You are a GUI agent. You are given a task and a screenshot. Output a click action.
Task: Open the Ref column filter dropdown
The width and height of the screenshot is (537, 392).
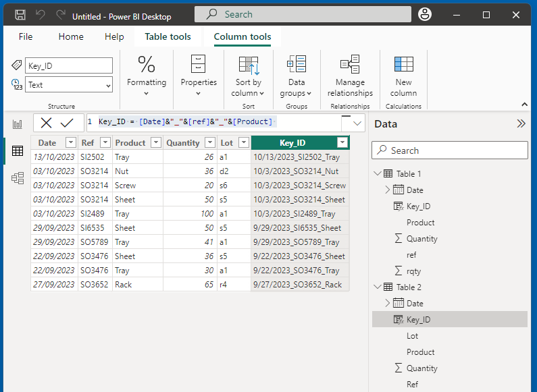pos(105,142)
